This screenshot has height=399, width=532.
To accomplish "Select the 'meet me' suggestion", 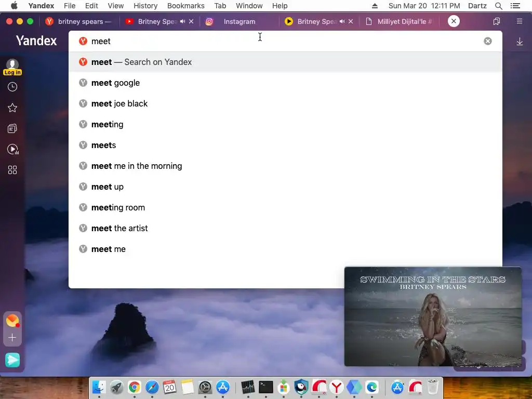I will coord(285,249).
